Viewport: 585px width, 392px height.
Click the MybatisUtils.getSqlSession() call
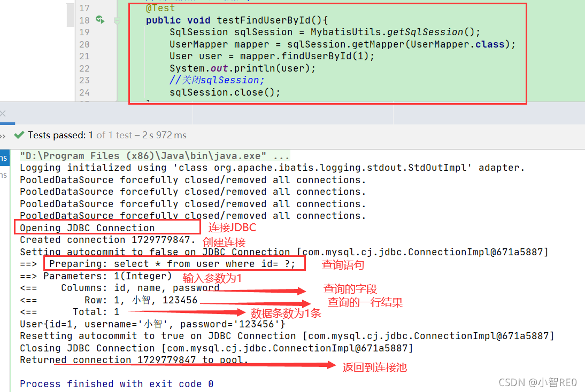tap(392, 32)
